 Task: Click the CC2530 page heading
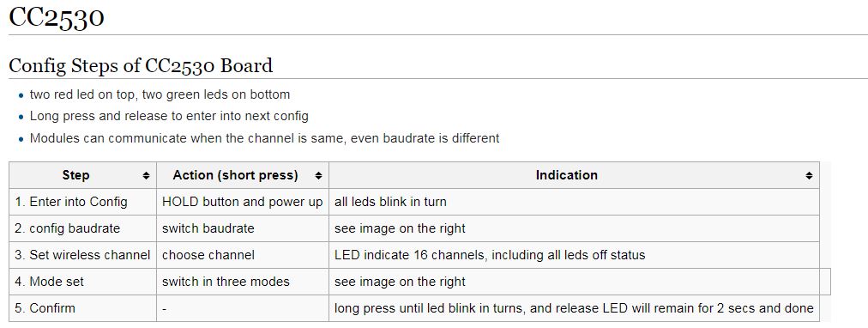[57, 16]
